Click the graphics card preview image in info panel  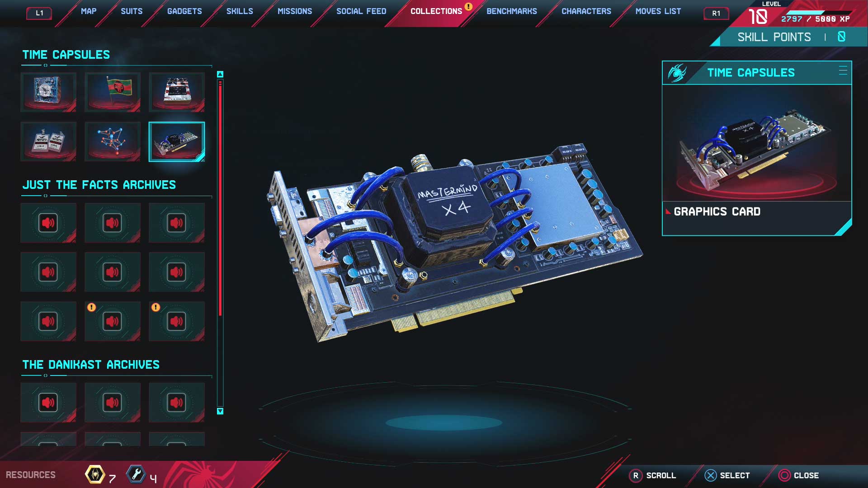757,143
